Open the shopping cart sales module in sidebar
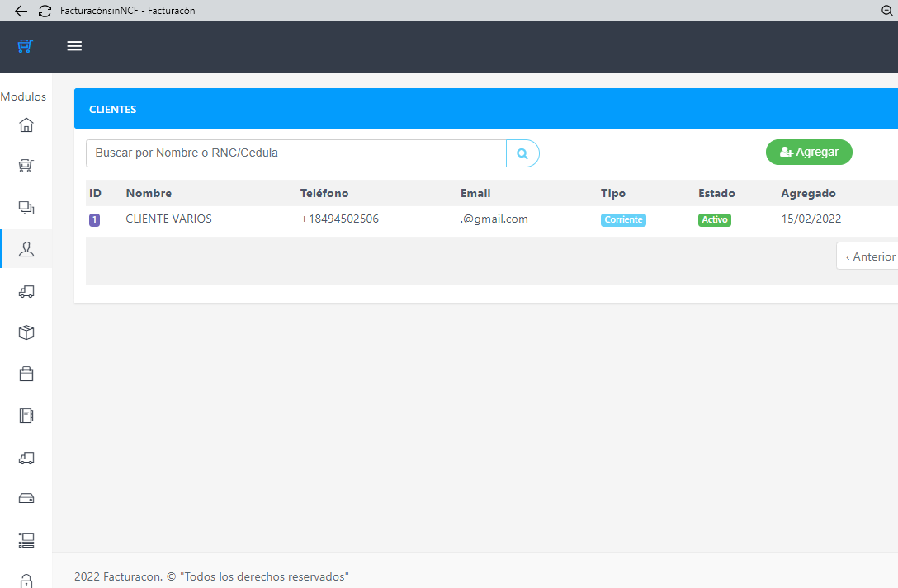This screenshot has height=588, width=898. pyautogui.click(x=26, y=166)
